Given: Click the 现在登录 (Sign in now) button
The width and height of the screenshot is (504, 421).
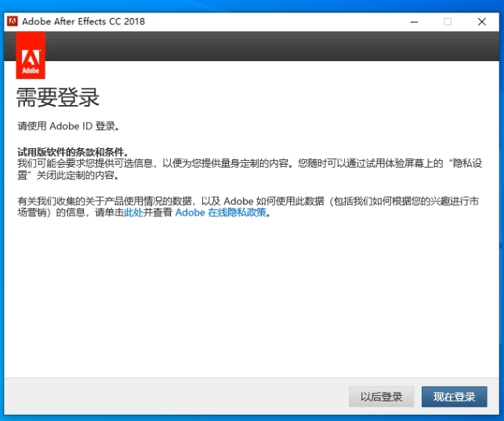Looking at the screenshot, I should [454, 397].
